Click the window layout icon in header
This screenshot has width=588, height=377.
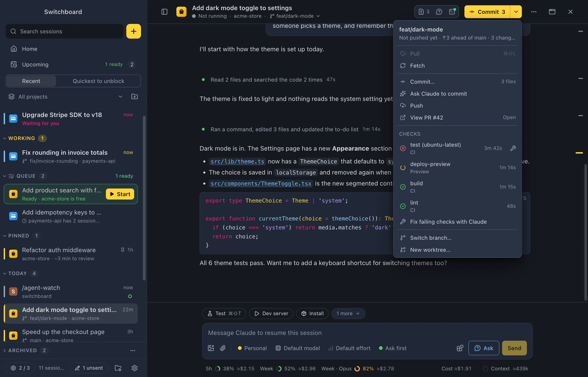point(552,12)
